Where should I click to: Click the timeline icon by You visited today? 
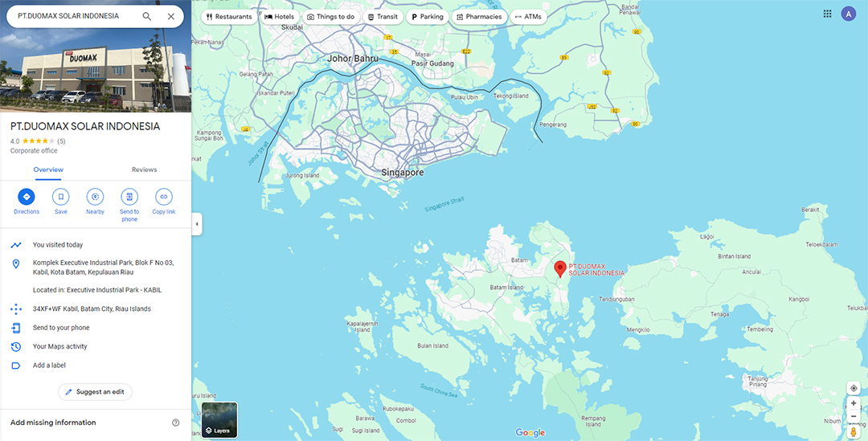[x=16, y=244]
